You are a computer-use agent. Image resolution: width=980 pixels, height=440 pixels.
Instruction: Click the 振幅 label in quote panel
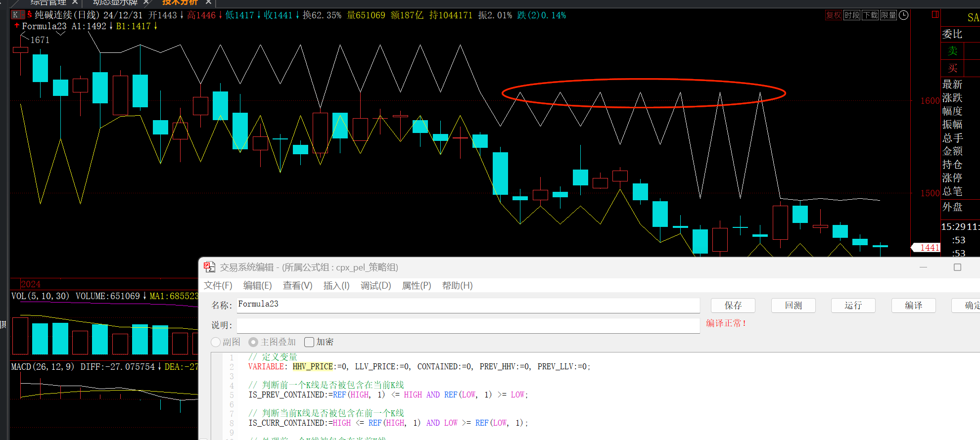click(952, 125)
